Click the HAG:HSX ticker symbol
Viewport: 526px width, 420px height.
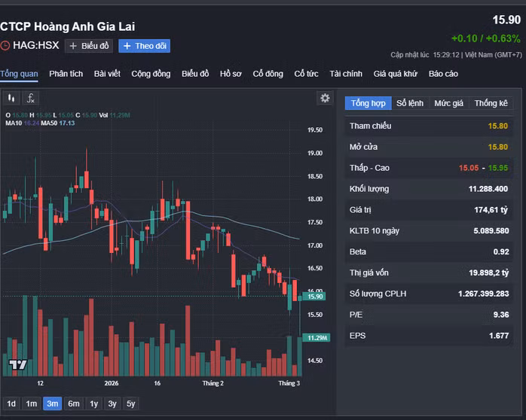click(x=36, y=45)
